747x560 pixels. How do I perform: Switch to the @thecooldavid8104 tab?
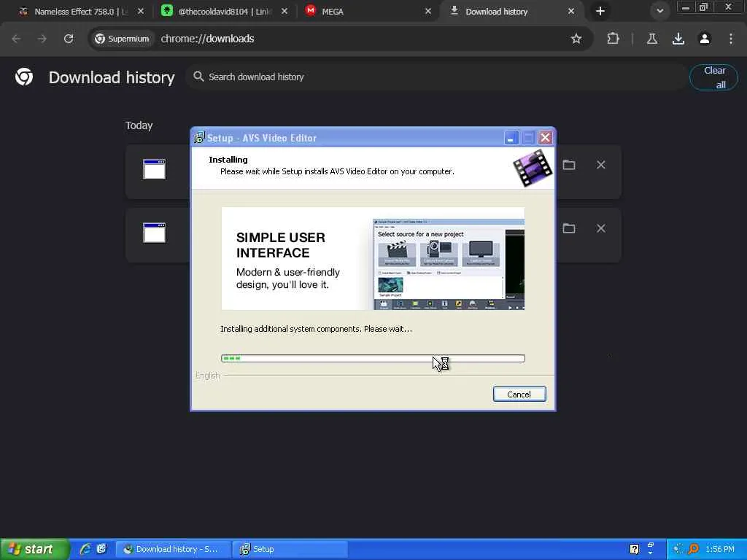click(x=224, y=12)
